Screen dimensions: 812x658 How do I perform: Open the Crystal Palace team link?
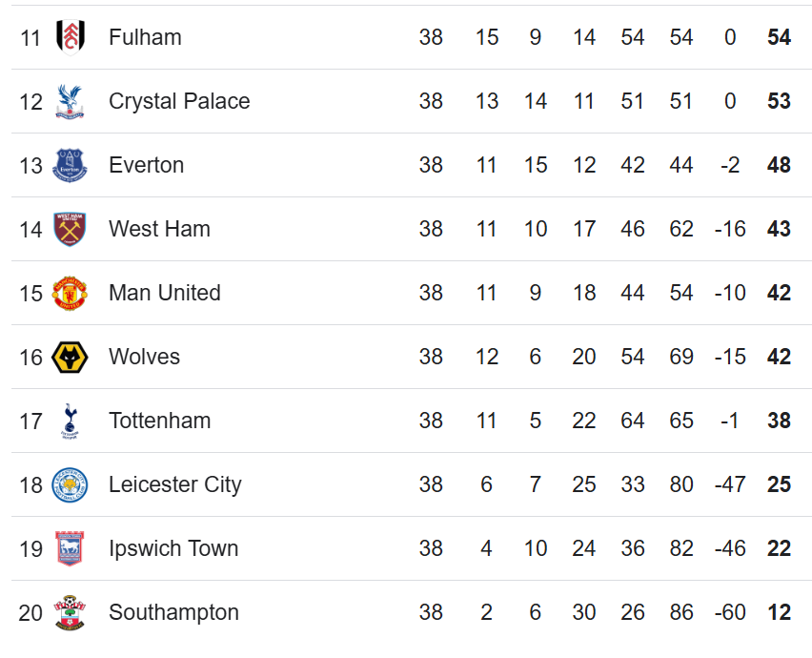point(179,101)
